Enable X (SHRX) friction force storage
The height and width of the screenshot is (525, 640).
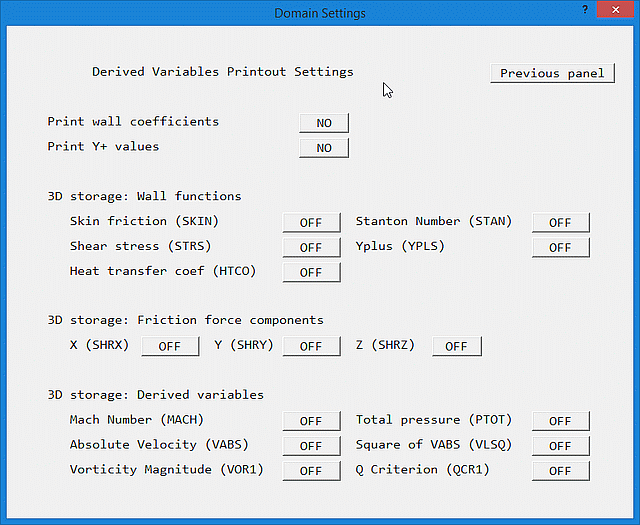coord(170,346)
